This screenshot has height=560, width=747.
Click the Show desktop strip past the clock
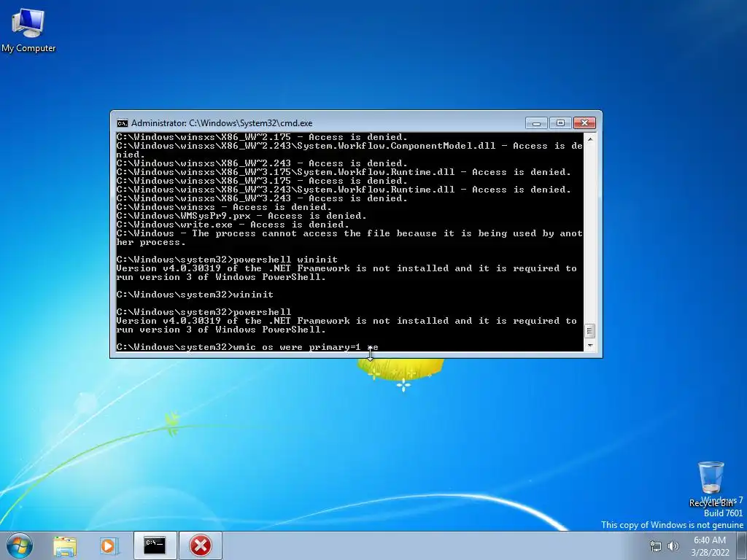(742, 545)
